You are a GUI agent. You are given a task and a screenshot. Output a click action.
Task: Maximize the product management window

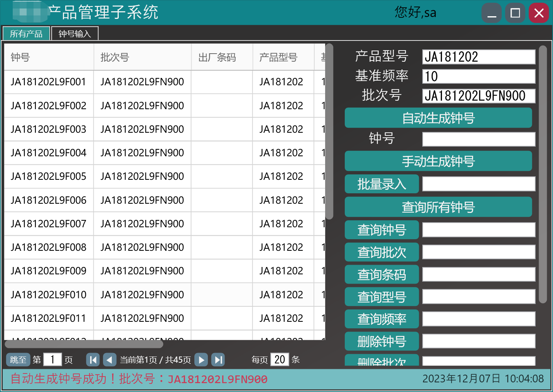point(515,13)
